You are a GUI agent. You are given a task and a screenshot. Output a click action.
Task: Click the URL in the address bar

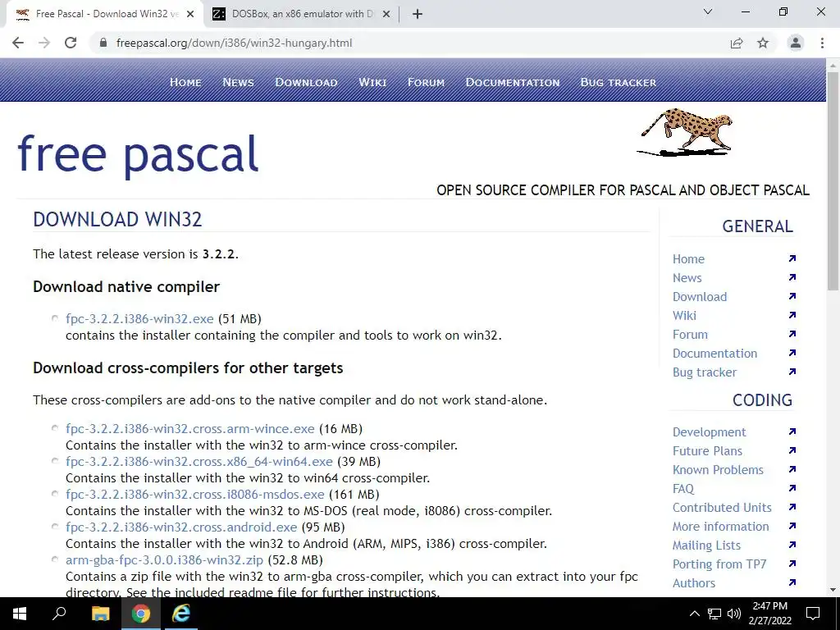234,43
